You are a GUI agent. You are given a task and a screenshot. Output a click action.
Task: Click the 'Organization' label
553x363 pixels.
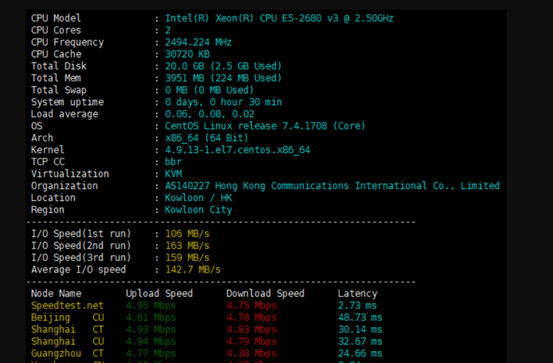pyautogui.click(x=64, y=186)
